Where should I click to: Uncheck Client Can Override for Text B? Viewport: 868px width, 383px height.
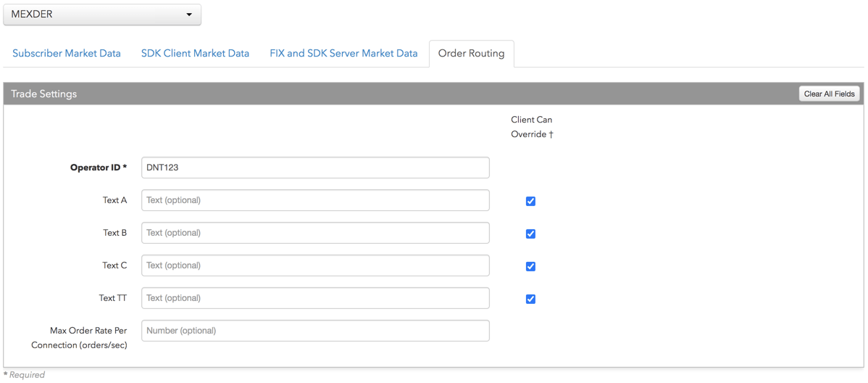(x=530, y=234)
